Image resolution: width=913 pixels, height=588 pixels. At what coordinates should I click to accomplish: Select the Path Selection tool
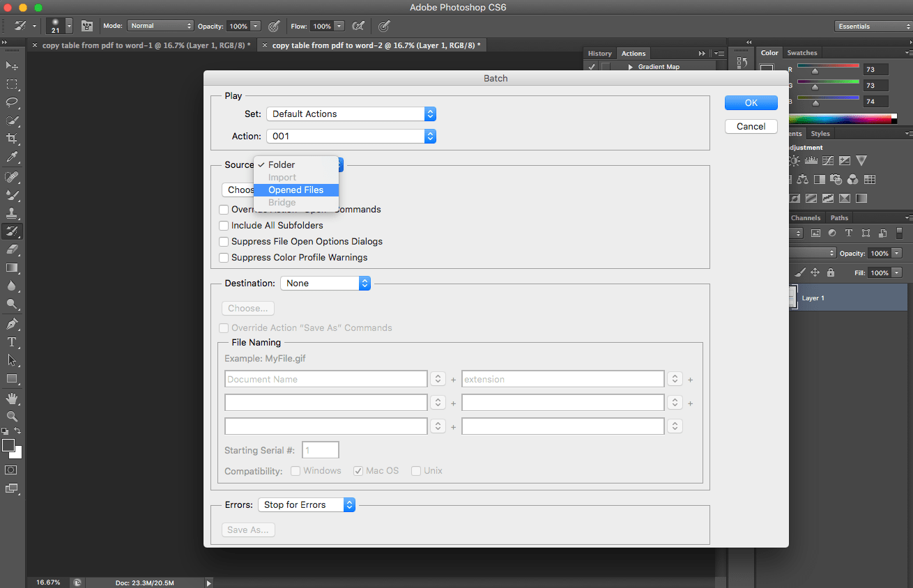pos(12,360)
